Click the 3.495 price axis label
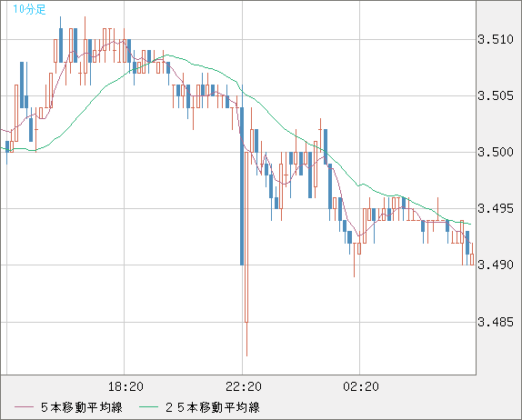This screenshot has height=420, width=522. [496, 209]
